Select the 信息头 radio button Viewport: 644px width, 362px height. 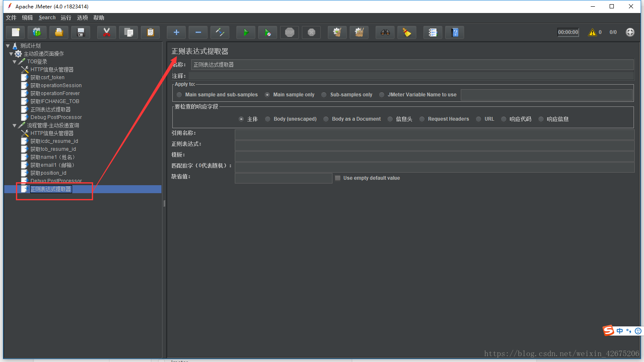(390, 119)
